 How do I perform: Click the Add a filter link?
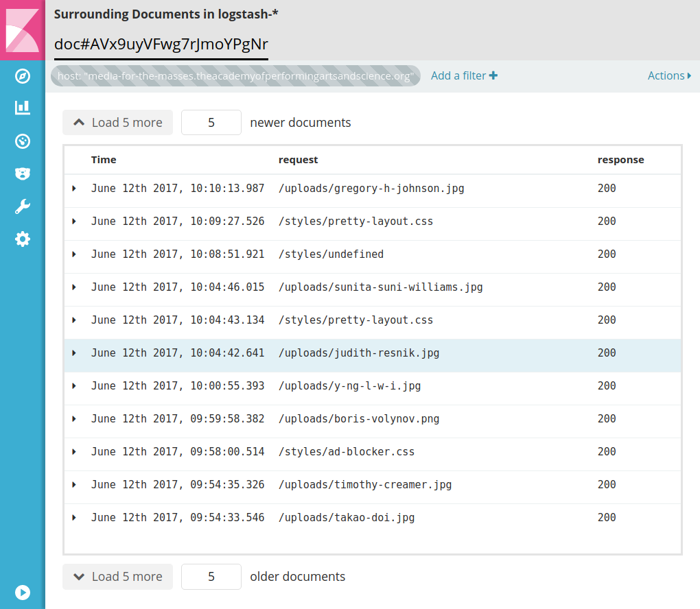click(464, 75)
